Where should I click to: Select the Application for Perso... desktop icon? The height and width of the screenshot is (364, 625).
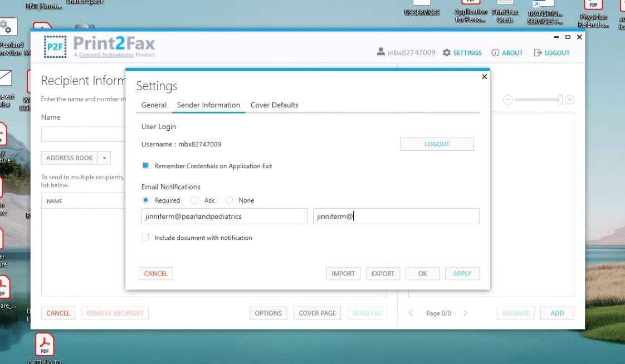pyautogui.click(x=470, y=12)
